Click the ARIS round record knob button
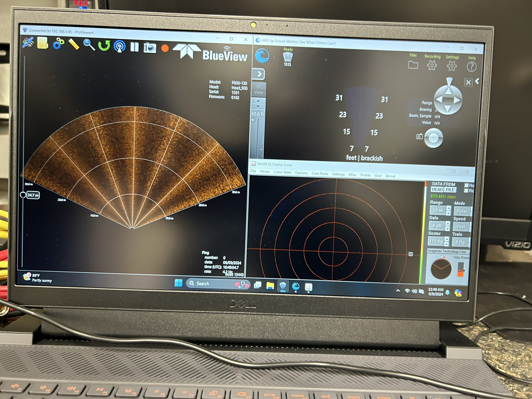This screenshot has width=532, height=399. pyautogui.click(x=433, y=138)
